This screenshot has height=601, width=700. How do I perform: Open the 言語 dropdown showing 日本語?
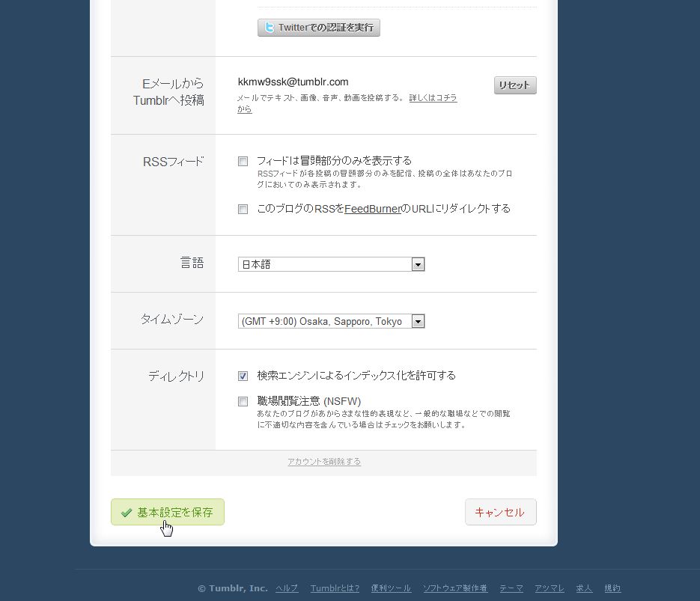(331, 264)
